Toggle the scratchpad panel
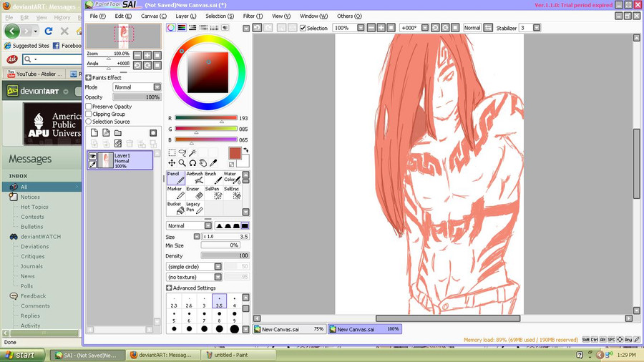Screen dimensions: 644x362 coord(225,27)
